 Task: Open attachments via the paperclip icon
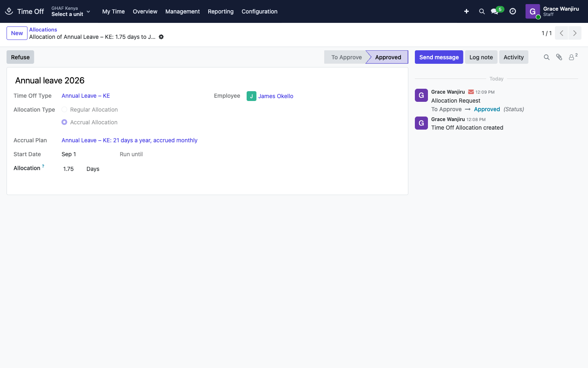point(559,57)
